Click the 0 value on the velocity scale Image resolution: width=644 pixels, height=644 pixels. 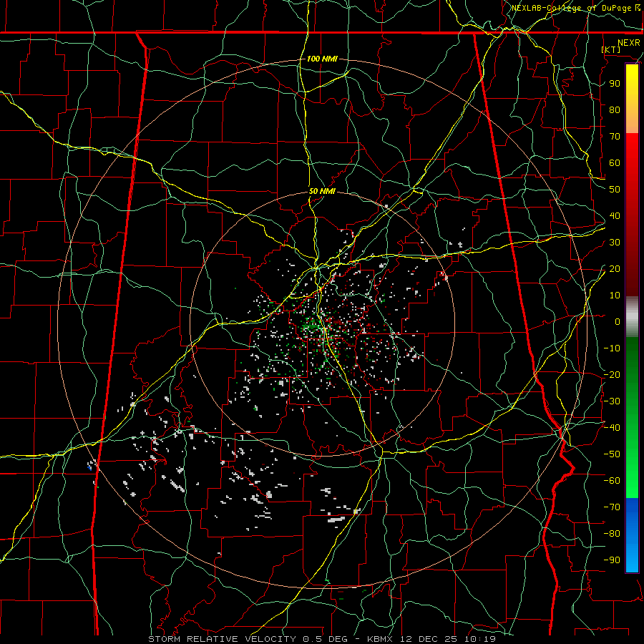tap(618, 322)
